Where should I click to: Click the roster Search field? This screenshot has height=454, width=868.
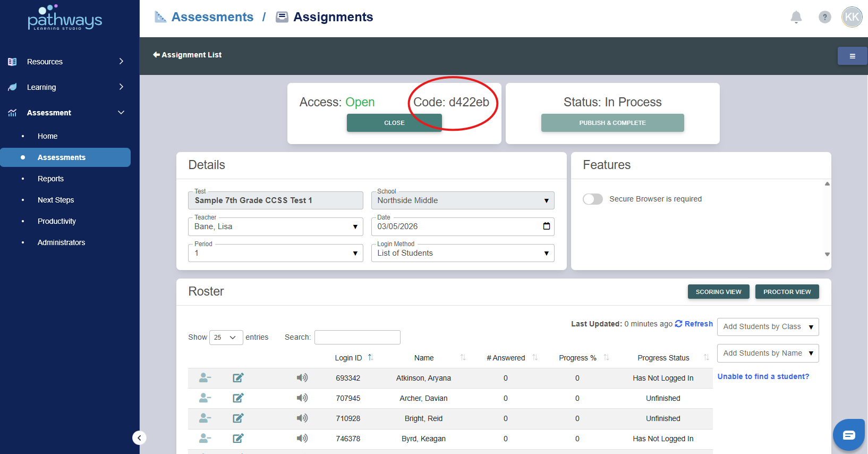coord(358,337)
